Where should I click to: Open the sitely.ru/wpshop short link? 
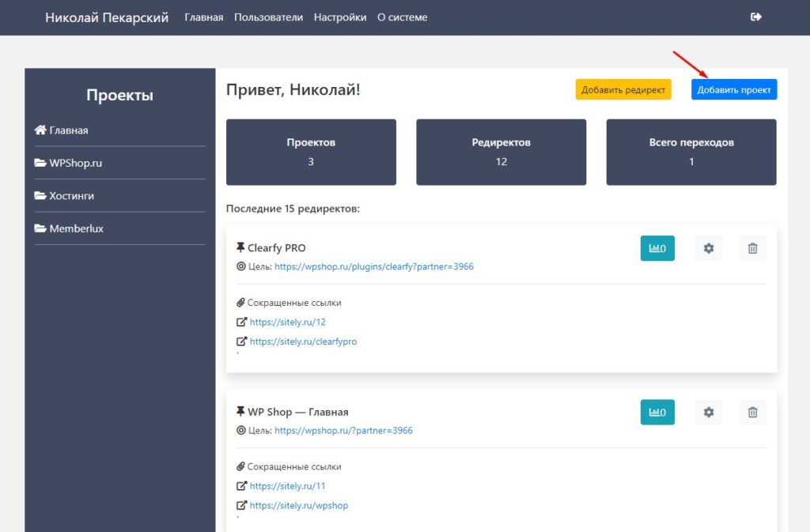coord(298,505)
